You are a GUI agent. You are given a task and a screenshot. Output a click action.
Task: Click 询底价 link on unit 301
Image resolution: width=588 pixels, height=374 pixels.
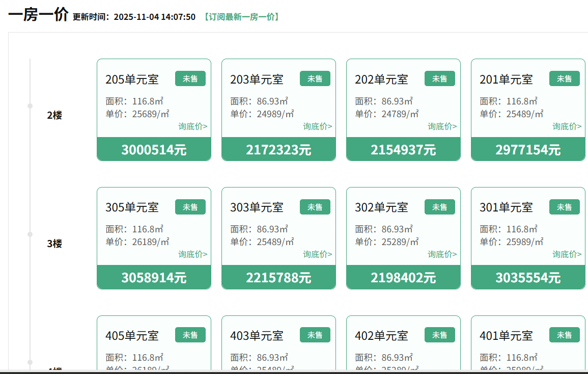coord(567,254)
